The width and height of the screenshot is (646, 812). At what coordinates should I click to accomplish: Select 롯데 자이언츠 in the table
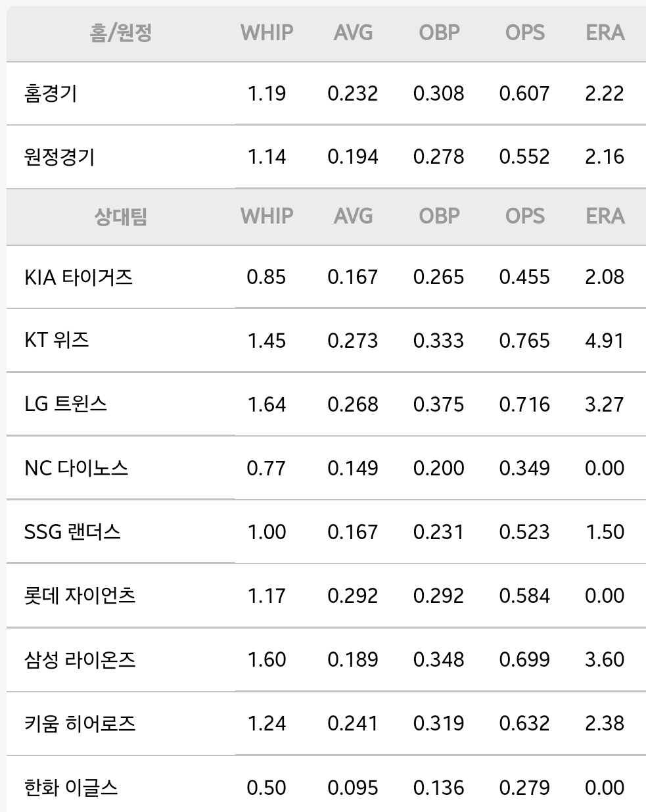[x=80, y=595]
